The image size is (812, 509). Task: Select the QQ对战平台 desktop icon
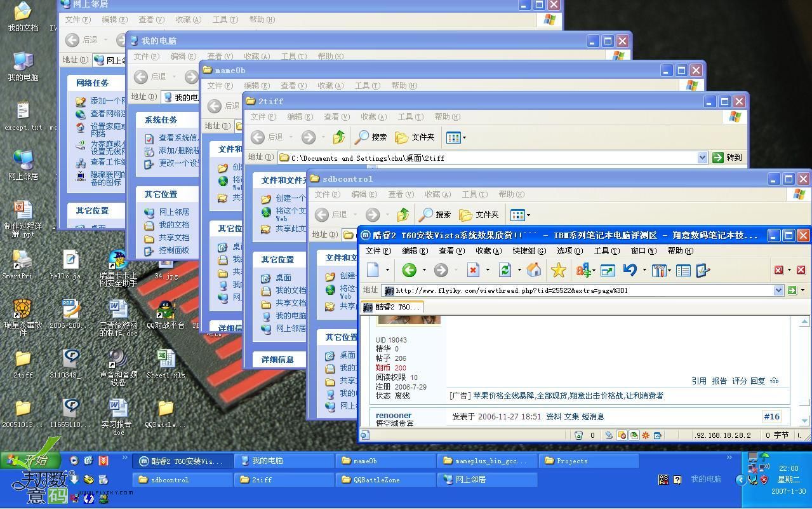[x=166, y=315]
